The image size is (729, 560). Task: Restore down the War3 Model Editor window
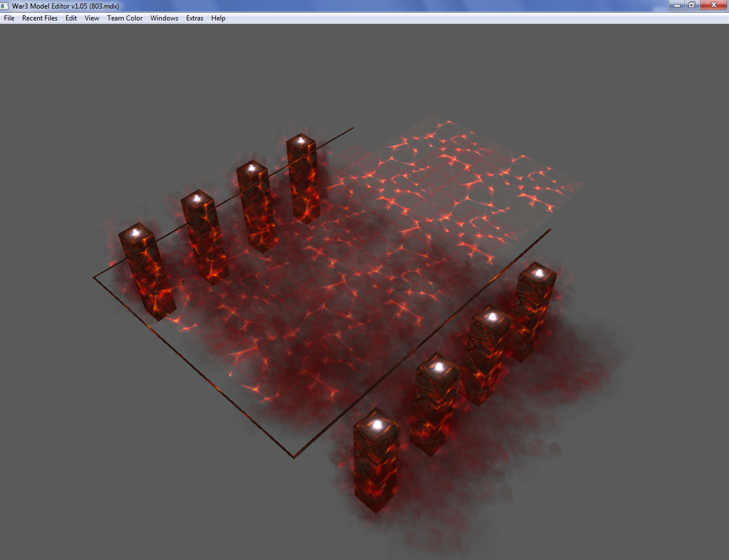692,5
